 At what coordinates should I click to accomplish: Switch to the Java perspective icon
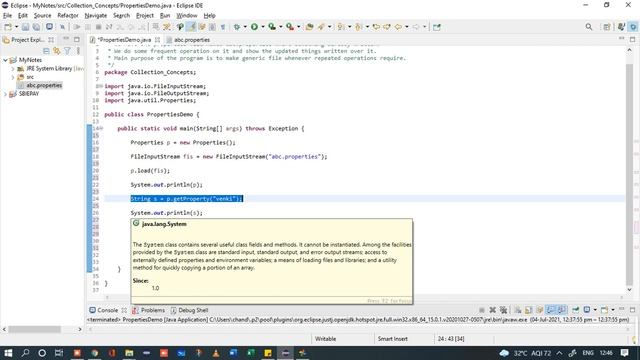click(621, 27)
